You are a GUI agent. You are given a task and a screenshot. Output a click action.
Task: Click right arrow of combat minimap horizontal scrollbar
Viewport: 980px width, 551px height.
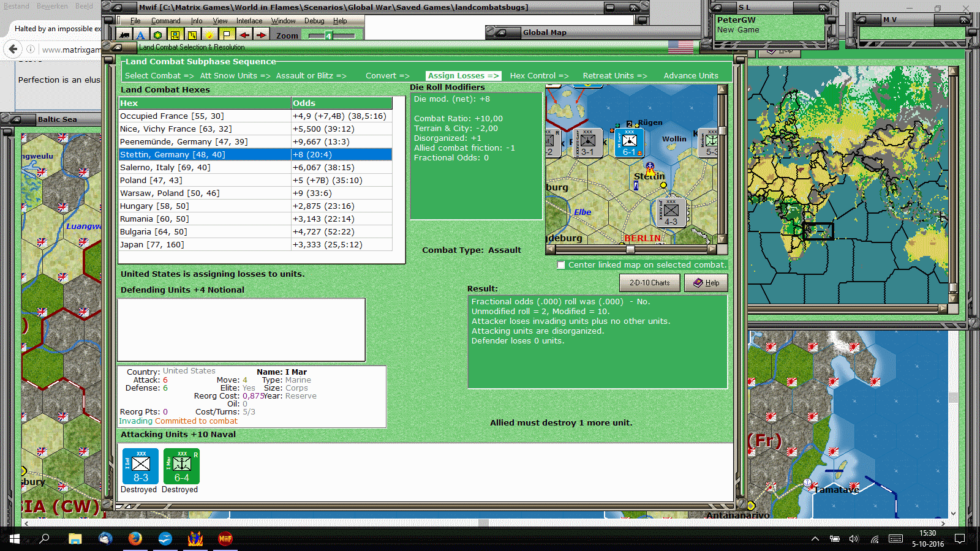pyautogui.click(x=712, y=250)
